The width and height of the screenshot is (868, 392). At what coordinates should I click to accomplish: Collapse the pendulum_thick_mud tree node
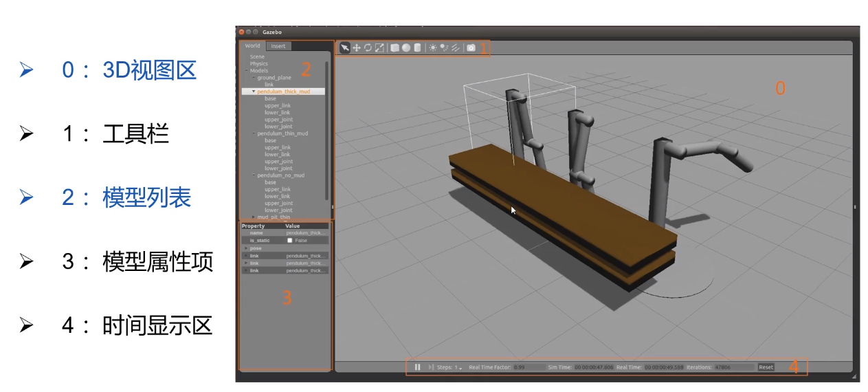[x=253, y=91]
